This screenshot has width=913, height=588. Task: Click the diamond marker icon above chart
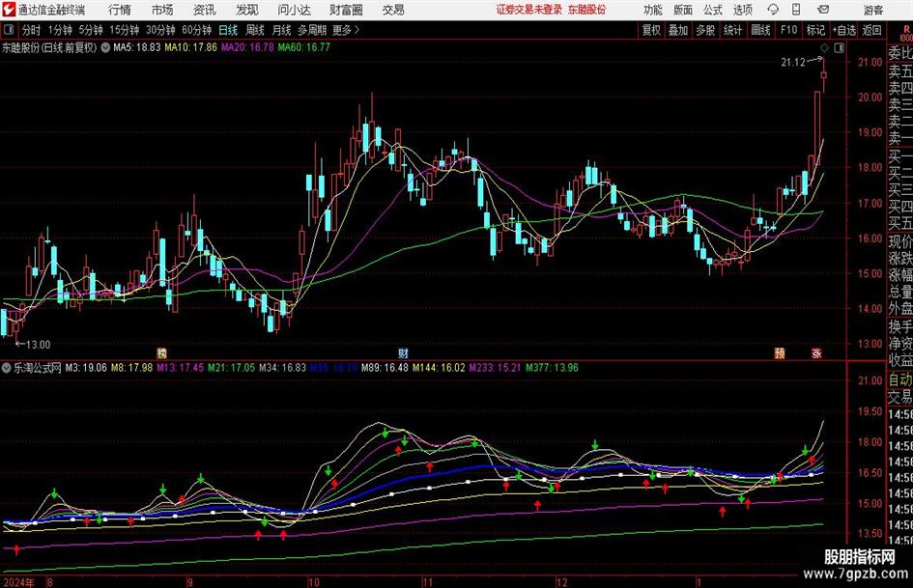824,48
